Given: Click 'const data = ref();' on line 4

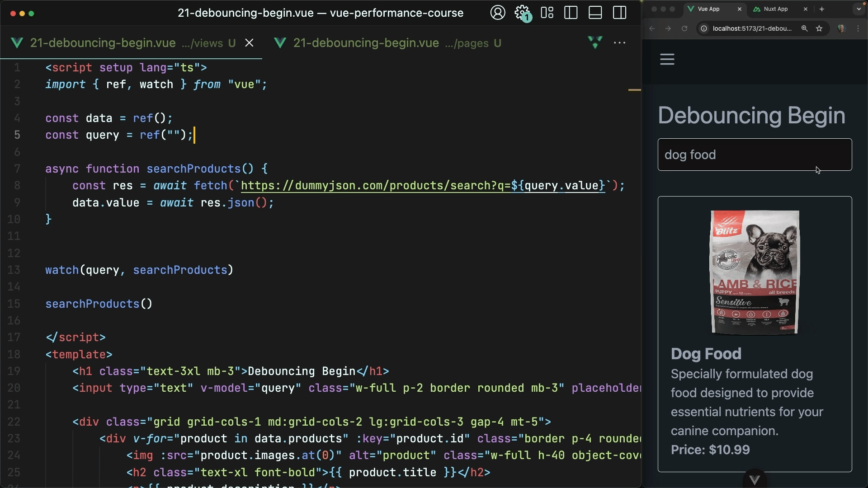Looking at the screenshot, I should (109, 118).
